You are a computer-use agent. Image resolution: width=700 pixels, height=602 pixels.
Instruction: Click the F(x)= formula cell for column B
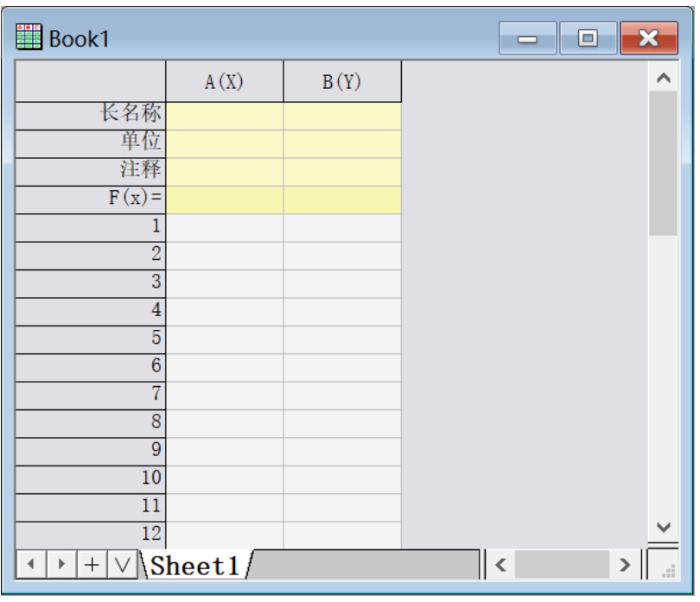pyautogui.click(x=342, y=200)
